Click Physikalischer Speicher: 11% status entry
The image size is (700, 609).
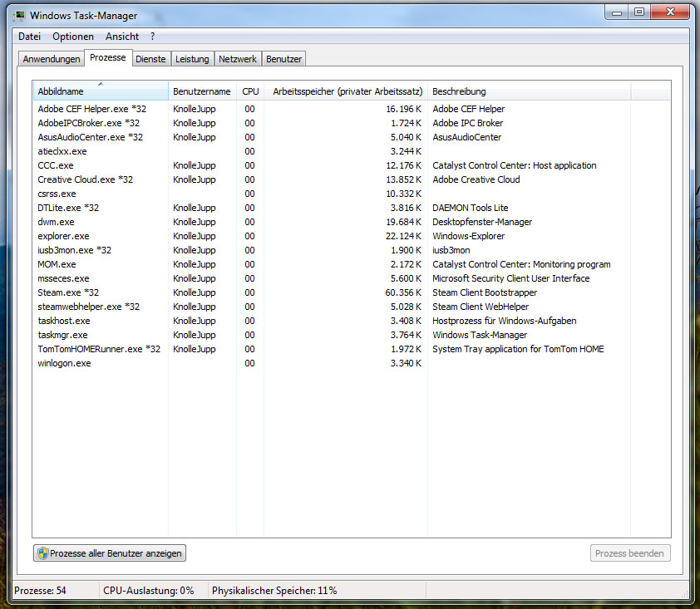tap(274, 591)
